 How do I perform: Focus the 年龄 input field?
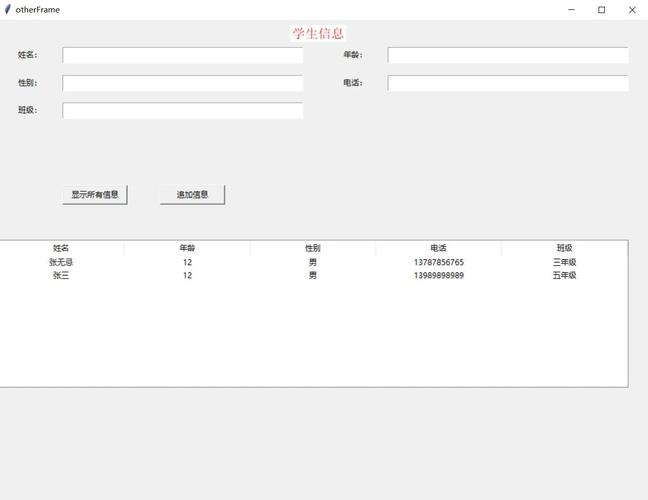508,55
